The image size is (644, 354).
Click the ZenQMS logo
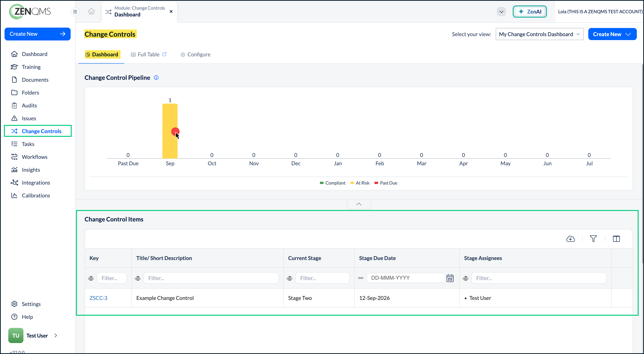(30, 12)
